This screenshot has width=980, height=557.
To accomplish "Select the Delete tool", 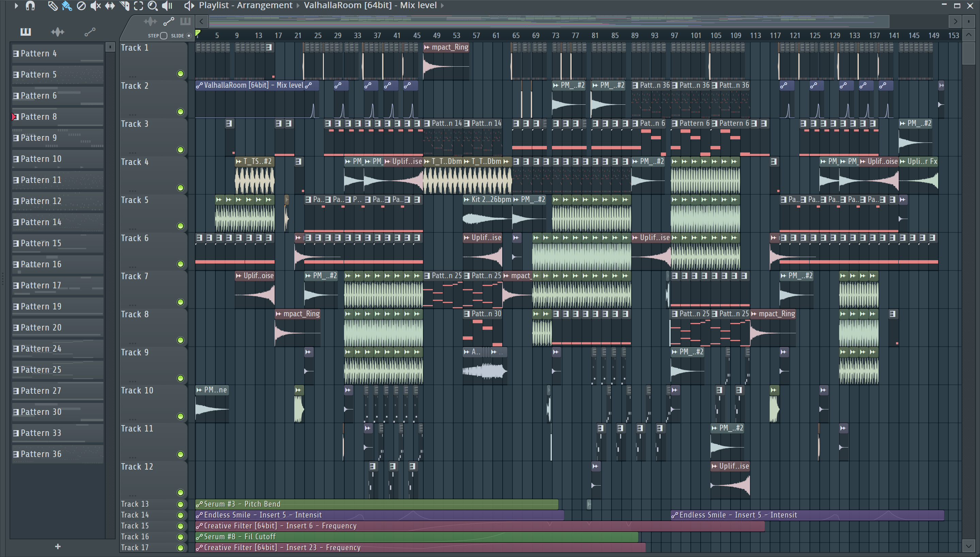I will (x=81, y=6).
